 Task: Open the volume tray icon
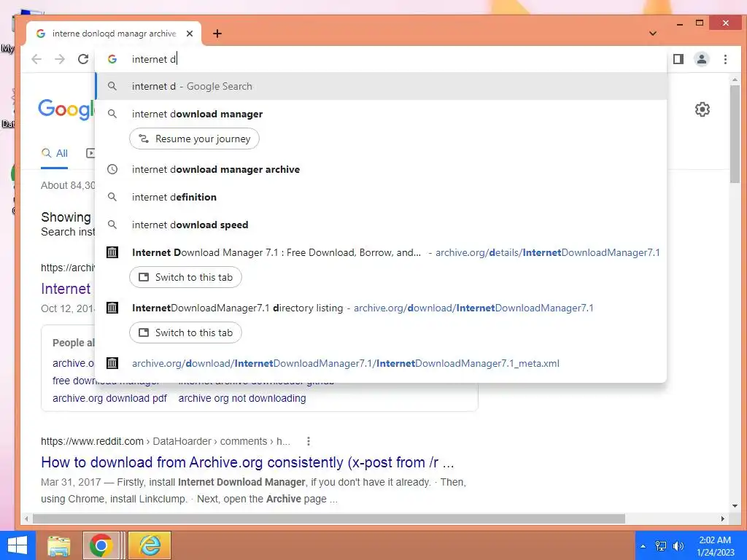coord(678,546)
